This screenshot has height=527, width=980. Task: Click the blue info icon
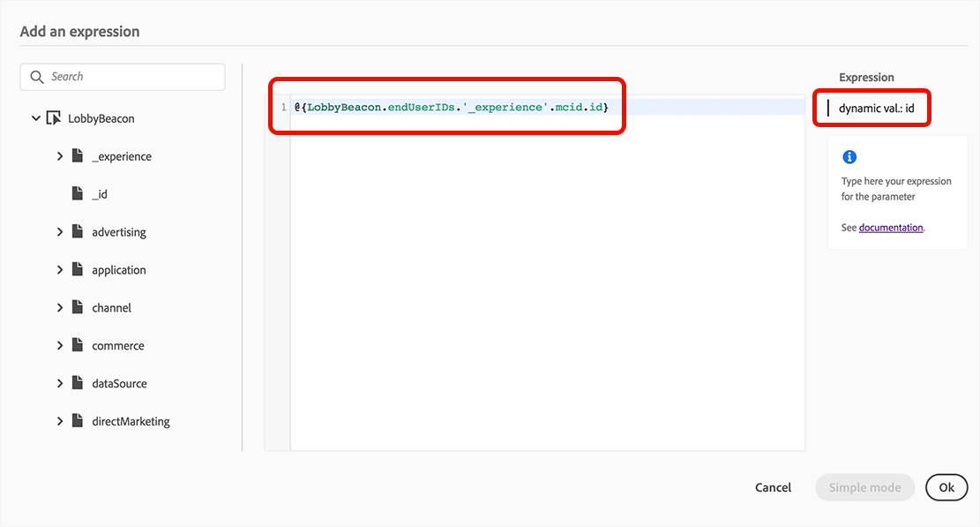[x=849, y=157]
